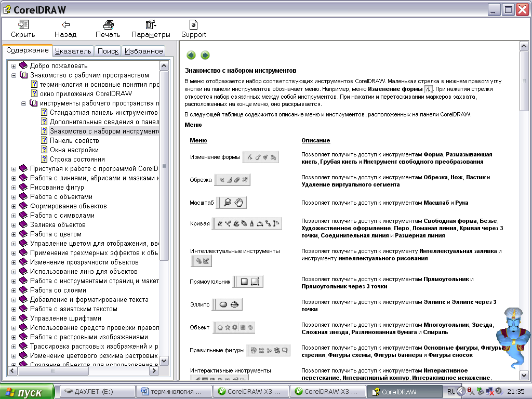
Task: Click the contents tree scroll-right arrow
Action: tap(154, 371)
